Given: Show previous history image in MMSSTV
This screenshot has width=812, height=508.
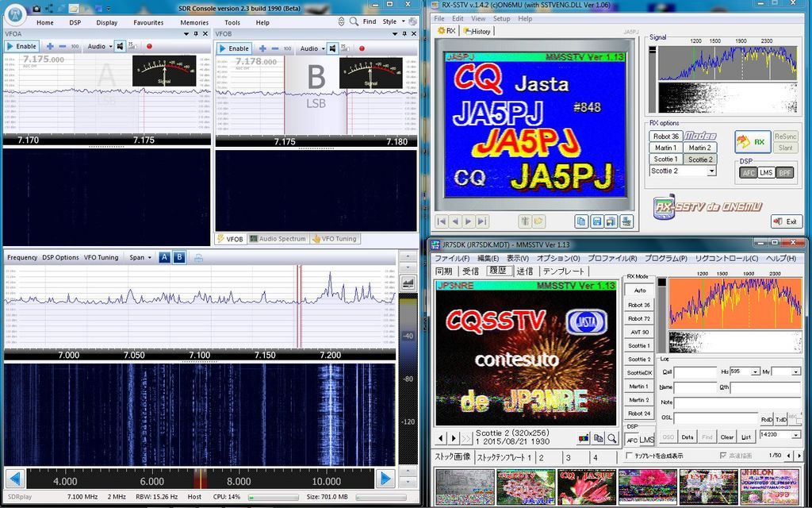Looking at the screenshot, I should 441,438.
